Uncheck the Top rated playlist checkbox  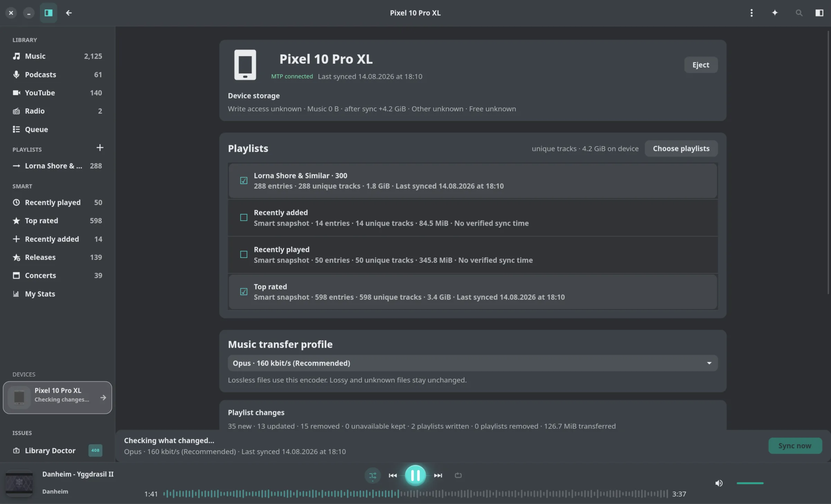(x=244, y=292)
